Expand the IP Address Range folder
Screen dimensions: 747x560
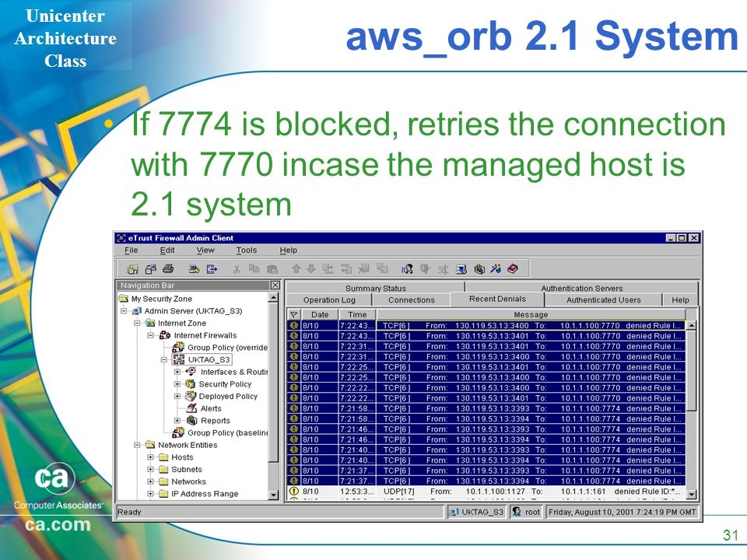coord(150,494)
